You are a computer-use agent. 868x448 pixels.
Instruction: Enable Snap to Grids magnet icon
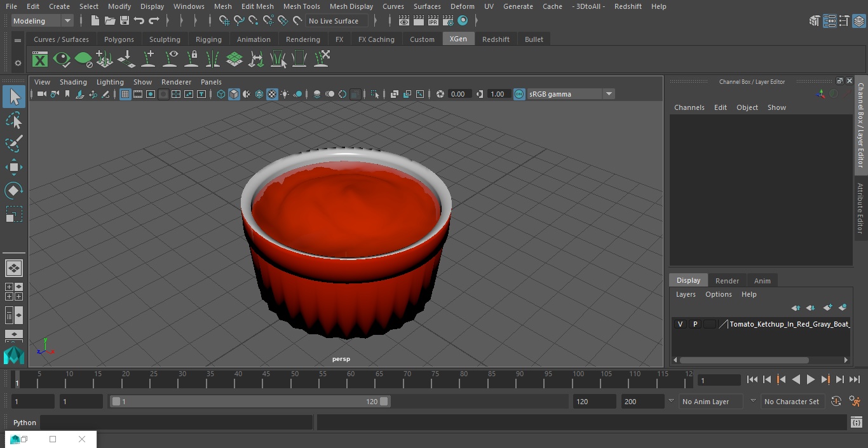(224, 21)
